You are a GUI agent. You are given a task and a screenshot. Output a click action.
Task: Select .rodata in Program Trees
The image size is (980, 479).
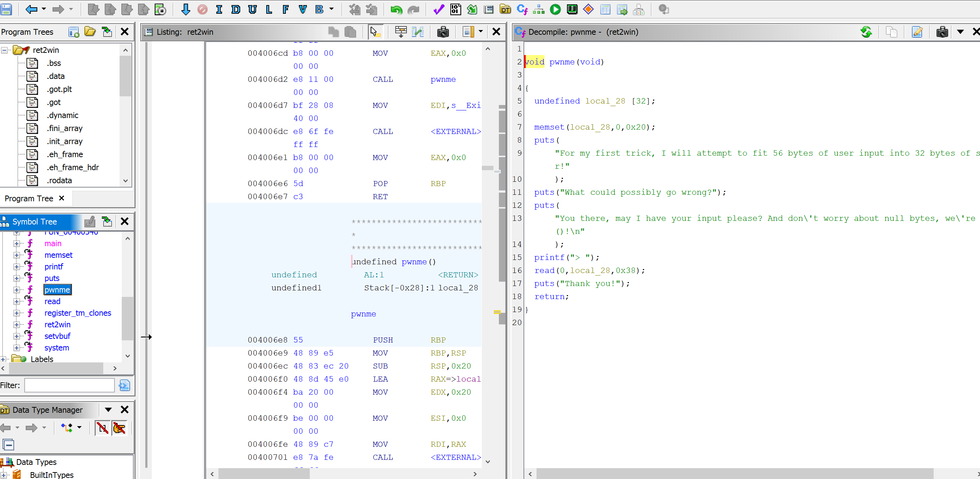[59, 181]
